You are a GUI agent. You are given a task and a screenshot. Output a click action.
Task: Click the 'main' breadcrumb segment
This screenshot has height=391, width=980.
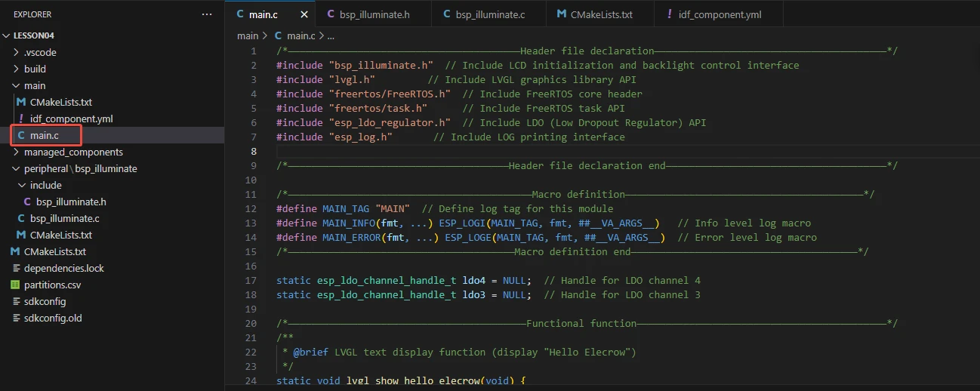(x=247, y=35)
